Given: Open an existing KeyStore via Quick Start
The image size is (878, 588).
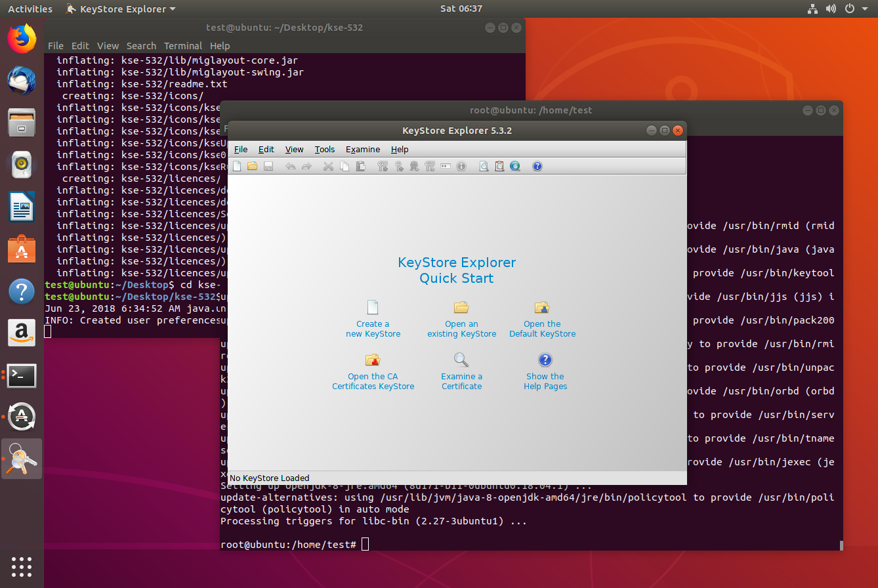Looking at the screenshot, I should [461, 320].
